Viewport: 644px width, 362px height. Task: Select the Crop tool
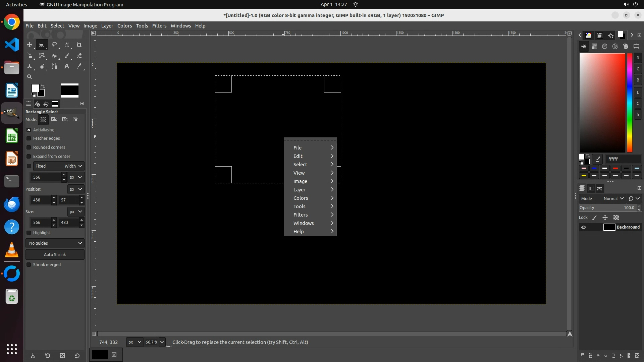tap(79, 45)
